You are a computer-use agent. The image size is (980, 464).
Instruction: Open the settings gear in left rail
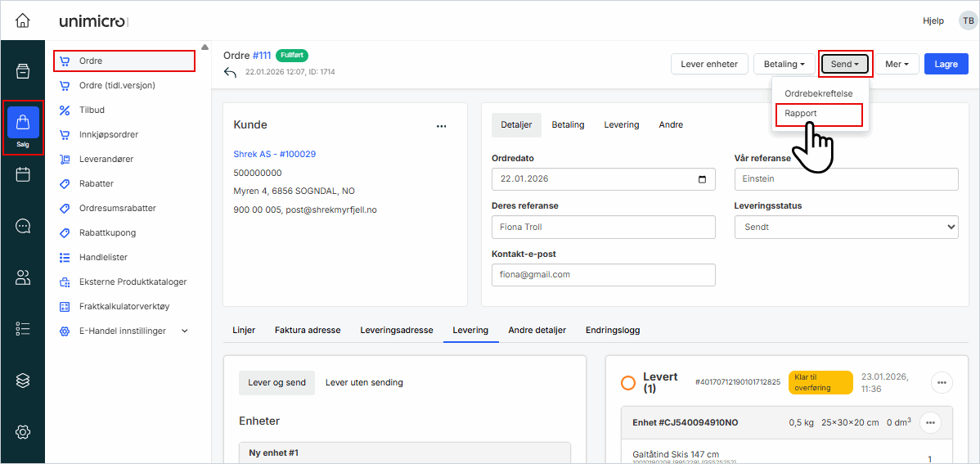pyautogui.click(x=23, y=432)
